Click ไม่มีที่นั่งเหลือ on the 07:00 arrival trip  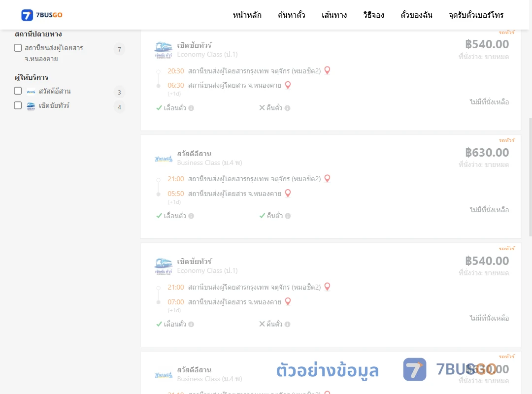(489, 318)
